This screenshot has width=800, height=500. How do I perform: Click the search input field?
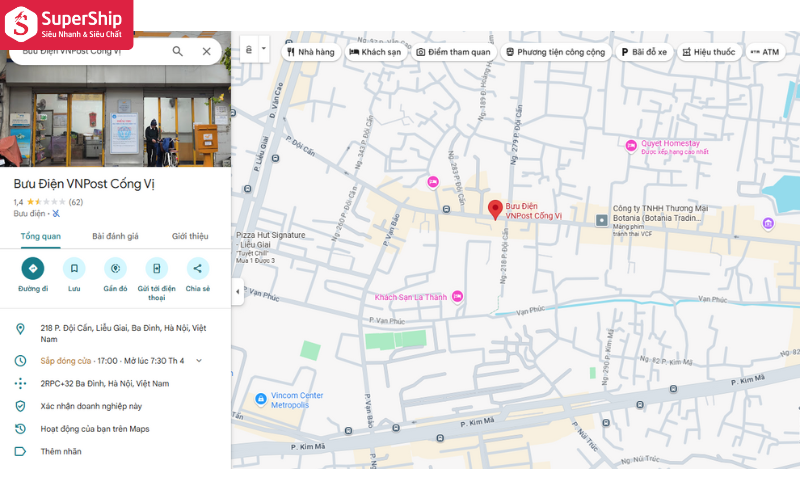click(92, 52)
